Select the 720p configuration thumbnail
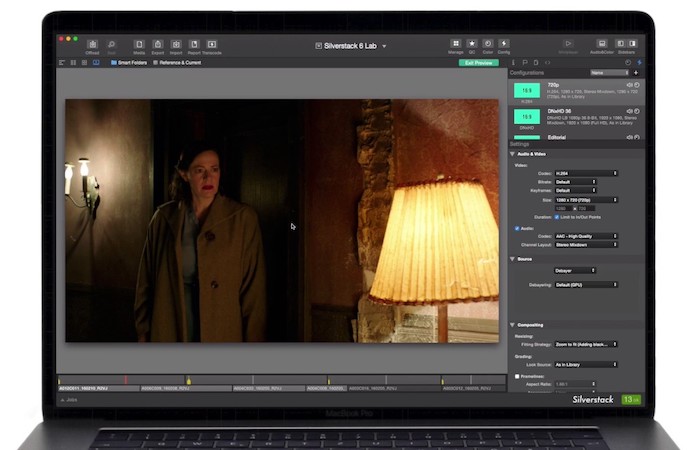 coord(527,90)
